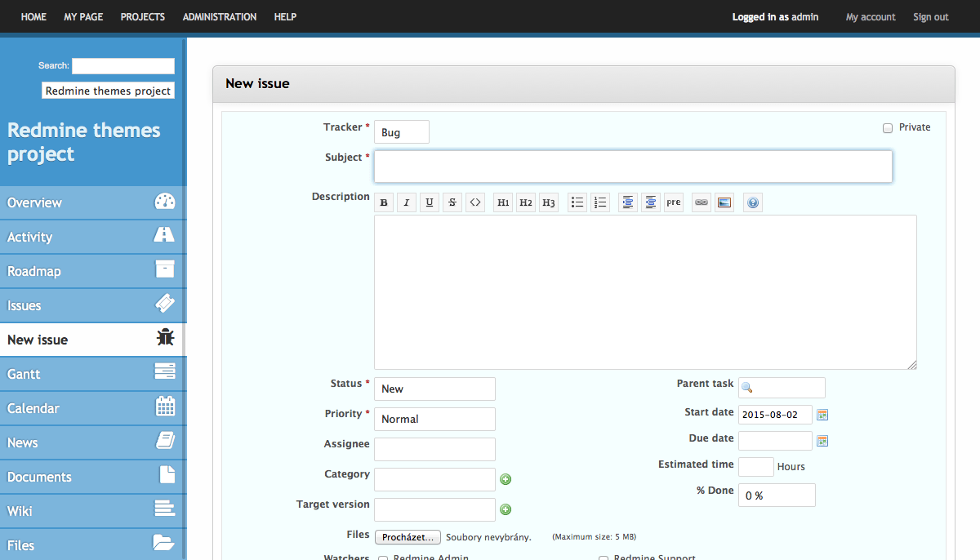Viewport: 980px width, 560px height.
Task: Add a new target version with green plus
Action: pyautogui.click(x=506, y=509)
